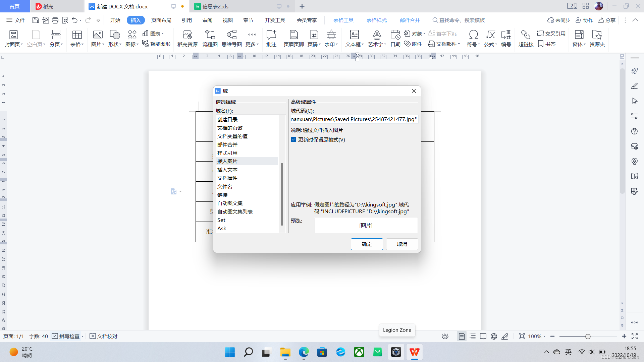Click the Bookmark (书签) icon
The height and width of the screenshot is (362, 644).
[x=547, y=44]
